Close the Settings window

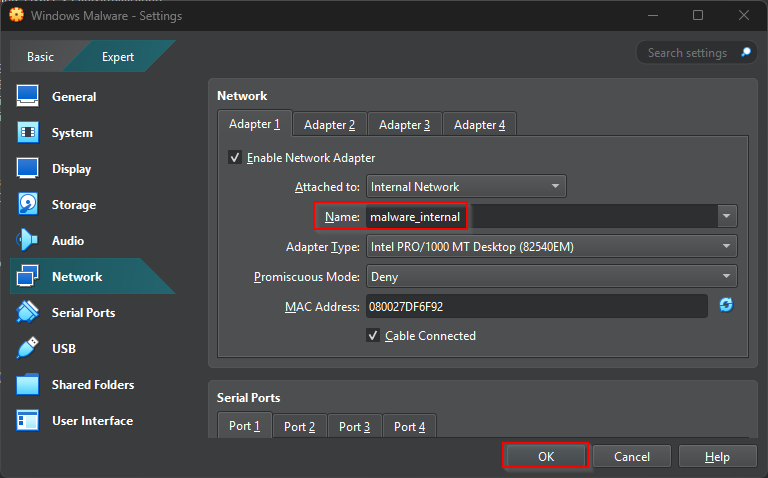pyautogui.click(x=744, y=15)
